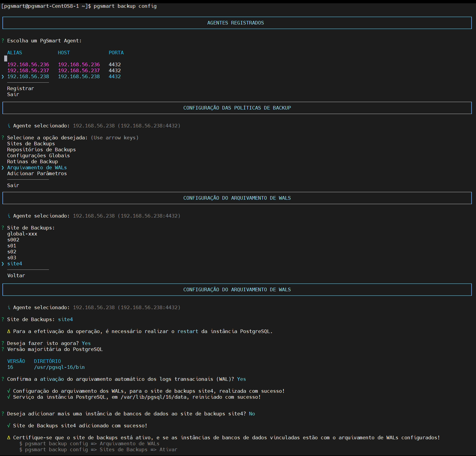This screenshot has width=476, height=456.
Task: Click checkmark before Site de Backups site4 adicionado
Action: (x=9, y=426)
